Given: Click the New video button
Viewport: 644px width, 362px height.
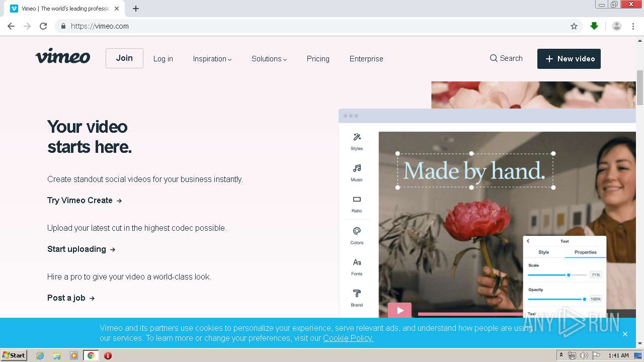Looking at the screenshot, I should point(569,59).
